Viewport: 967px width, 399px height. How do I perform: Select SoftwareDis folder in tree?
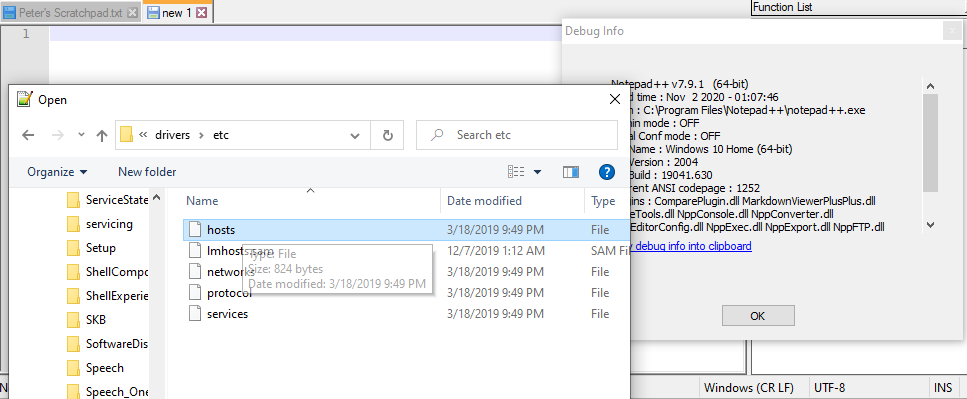(107, 344)
